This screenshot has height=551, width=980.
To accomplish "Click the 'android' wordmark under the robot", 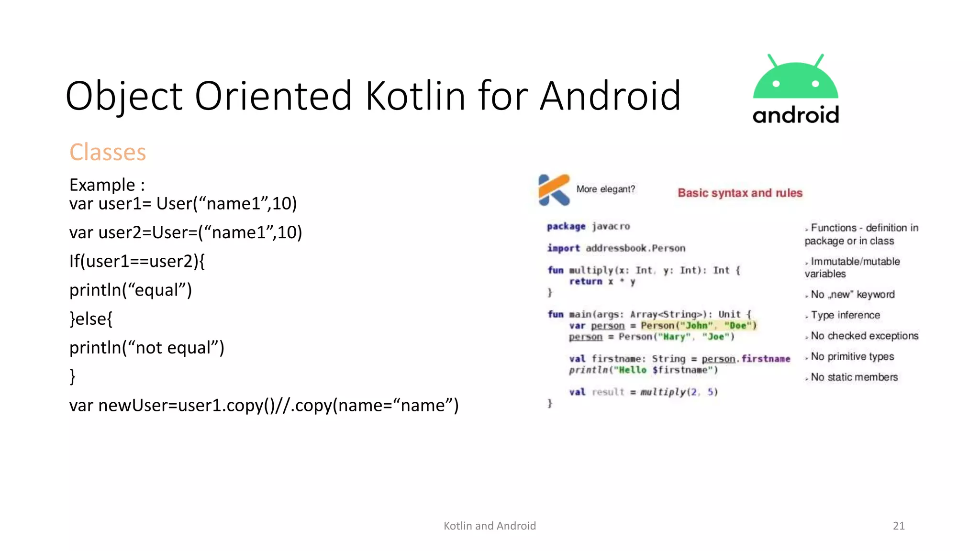I will pos(795,115).
